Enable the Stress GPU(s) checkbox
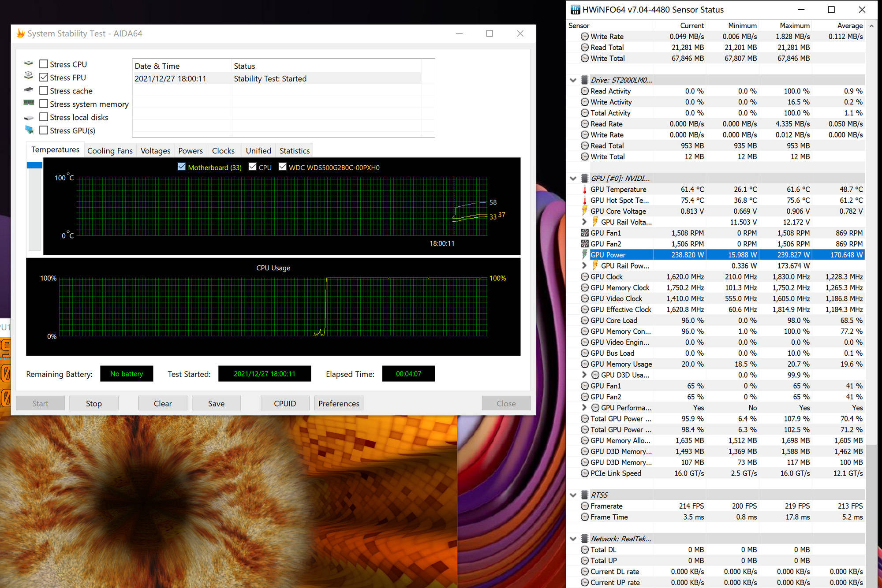The height and width of the screenshot is (588, 882). click(x=44, y=130)
